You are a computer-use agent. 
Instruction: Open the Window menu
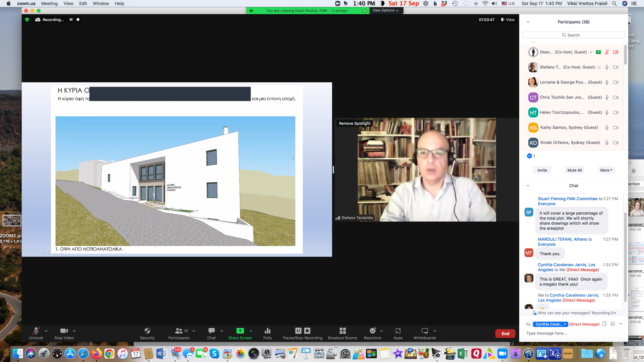[100, 3]
